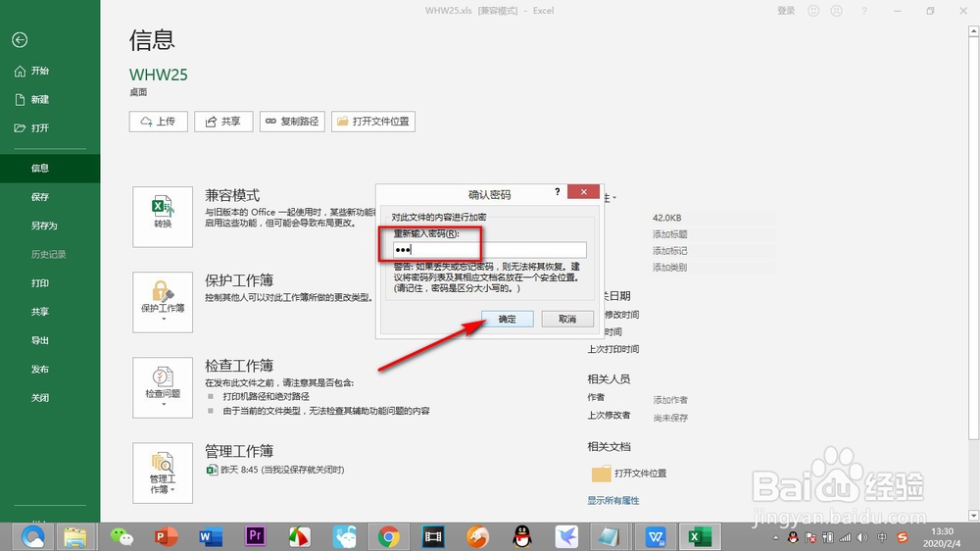Click the vertical scrollbar down arrow
Viewport: 980px width, 551px height.
974,516
